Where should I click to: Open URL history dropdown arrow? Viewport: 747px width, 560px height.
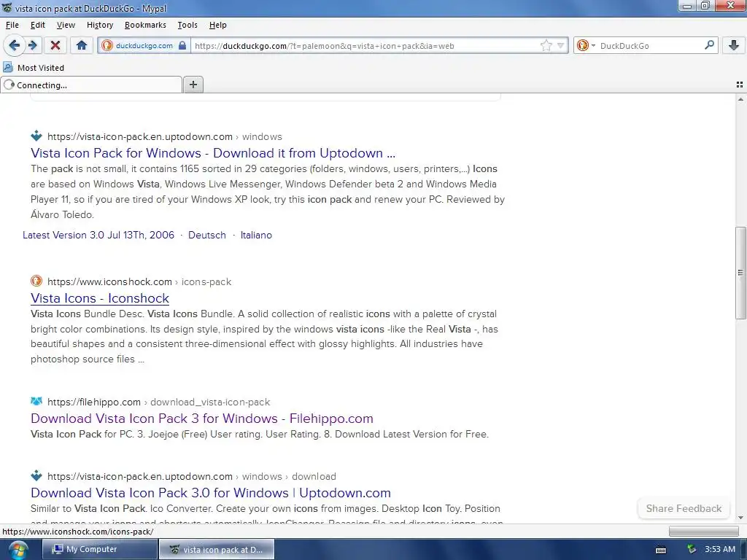point(561,46)
